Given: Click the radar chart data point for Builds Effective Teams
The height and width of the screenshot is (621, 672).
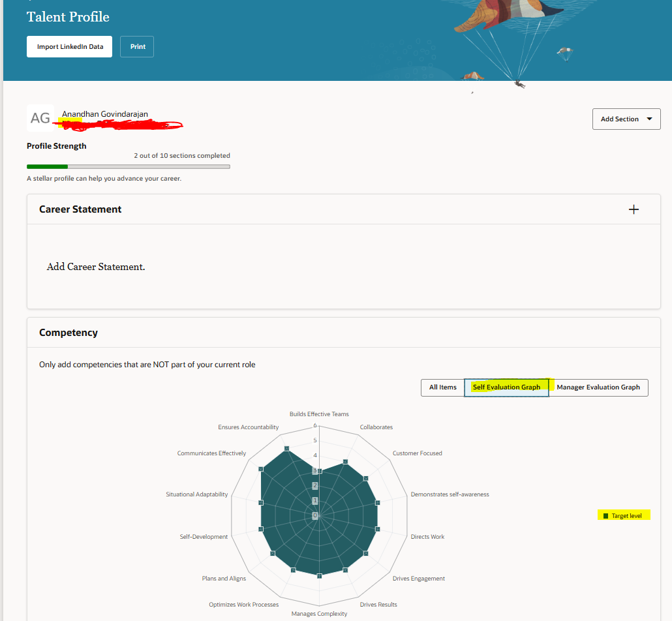Looking at the screenshot, I should tap(319, 471).
